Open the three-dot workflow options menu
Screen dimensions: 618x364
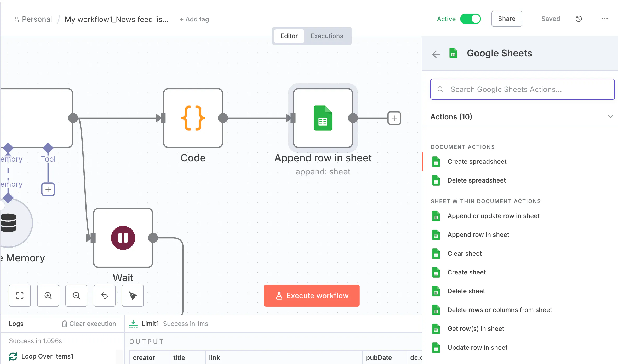pyautogui.click(x=605, y=19)
